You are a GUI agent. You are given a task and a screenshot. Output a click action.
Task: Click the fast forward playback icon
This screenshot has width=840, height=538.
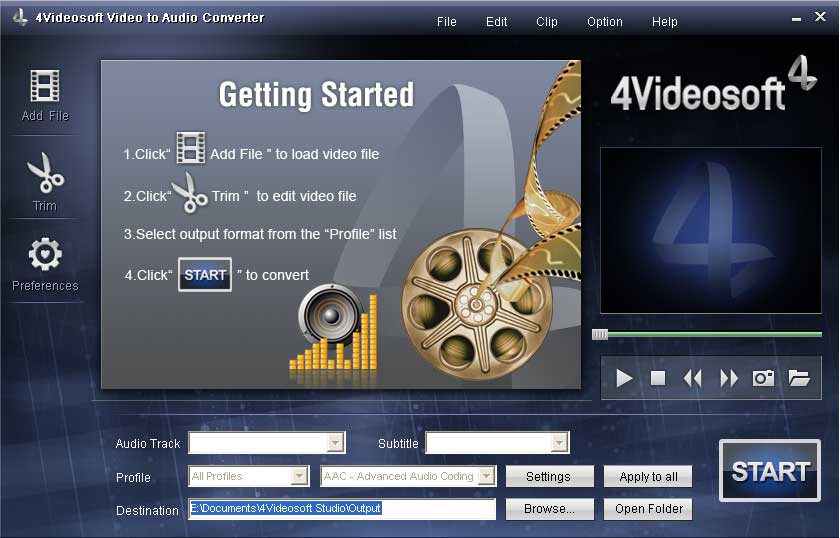[x=729, y=378]
